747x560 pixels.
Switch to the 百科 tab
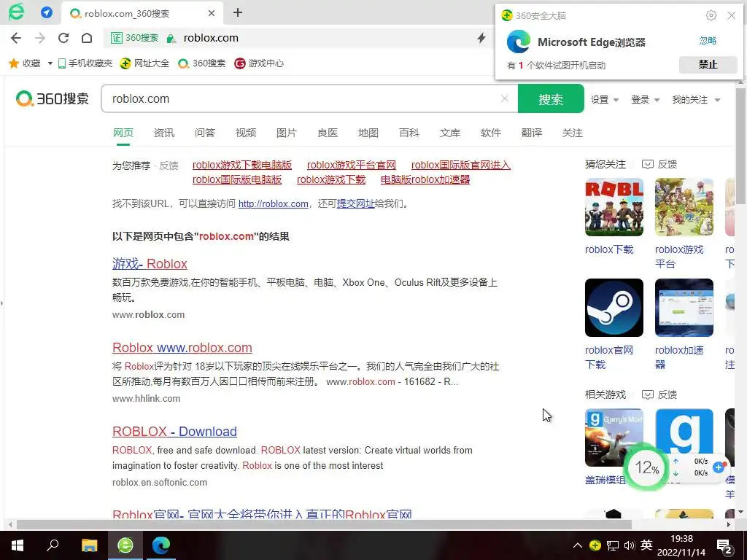tap(409, 133)
